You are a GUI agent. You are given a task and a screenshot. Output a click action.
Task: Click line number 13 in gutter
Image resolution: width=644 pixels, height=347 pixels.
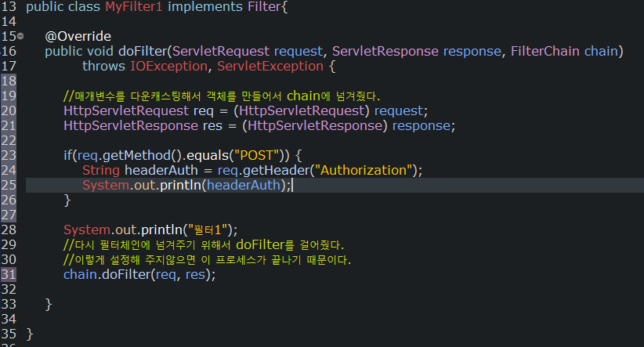(9, 7)
